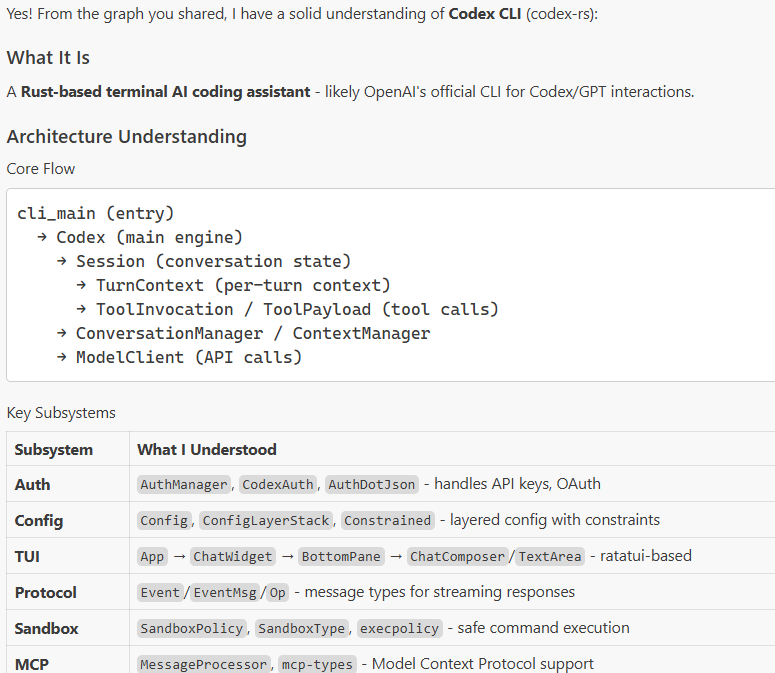
Task: Click the "SandboxPolicy" code tag
Action: point(192,629)
